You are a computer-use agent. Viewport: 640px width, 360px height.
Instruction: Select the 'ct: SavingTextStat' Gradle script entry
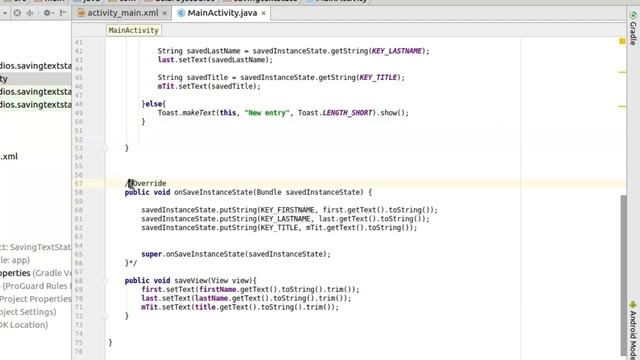[36, 247]
